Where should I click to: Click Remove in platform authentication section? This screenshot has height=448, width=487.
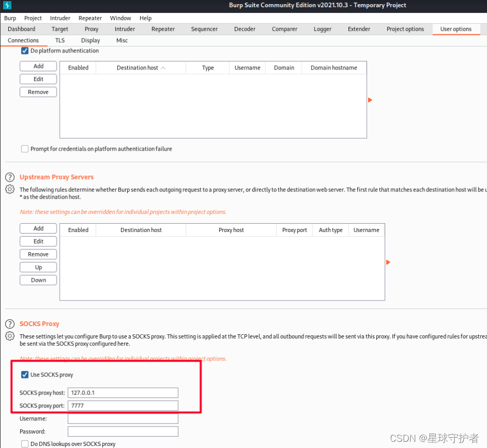[x=38, y=92]
